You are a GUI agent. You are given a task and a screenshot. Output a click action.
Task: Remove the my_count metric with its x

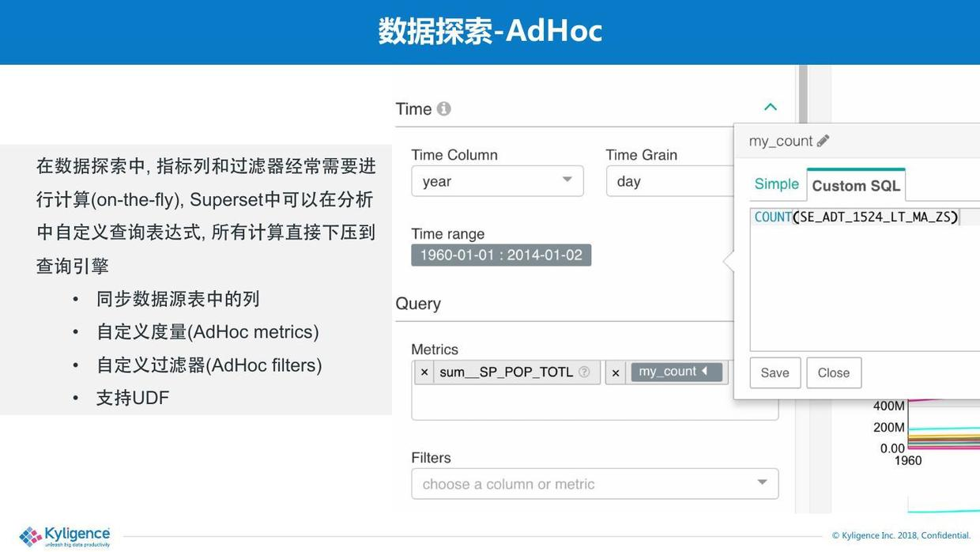coord(616,372)
